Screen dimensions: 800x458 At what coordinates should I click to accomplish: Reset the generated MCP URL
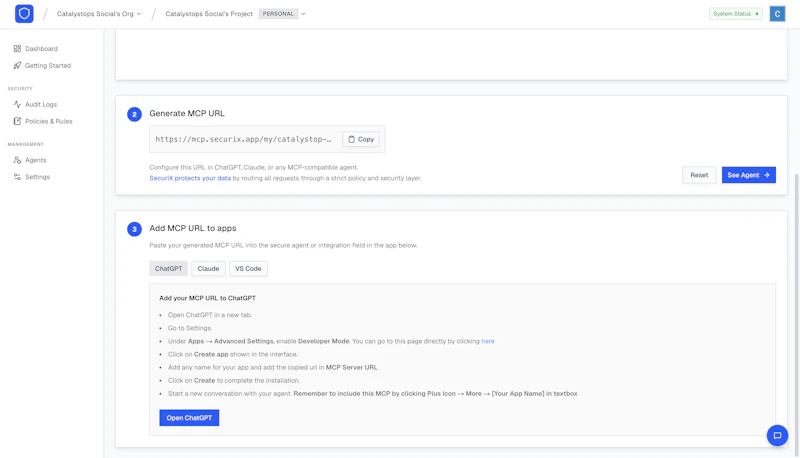[699, 175]
